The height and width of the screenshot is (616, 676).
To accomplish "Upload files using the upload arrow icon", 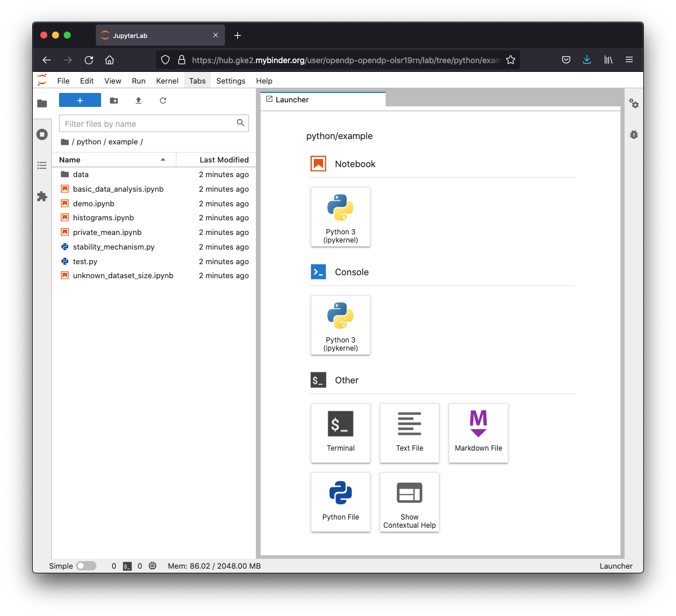I will pyautogui.click(x=138, y=100).
